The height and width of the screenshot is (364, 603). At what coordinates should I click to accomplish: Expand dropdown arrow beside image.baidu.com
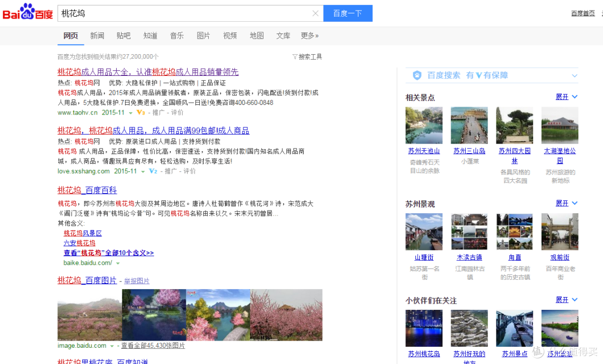pos(112,346)
